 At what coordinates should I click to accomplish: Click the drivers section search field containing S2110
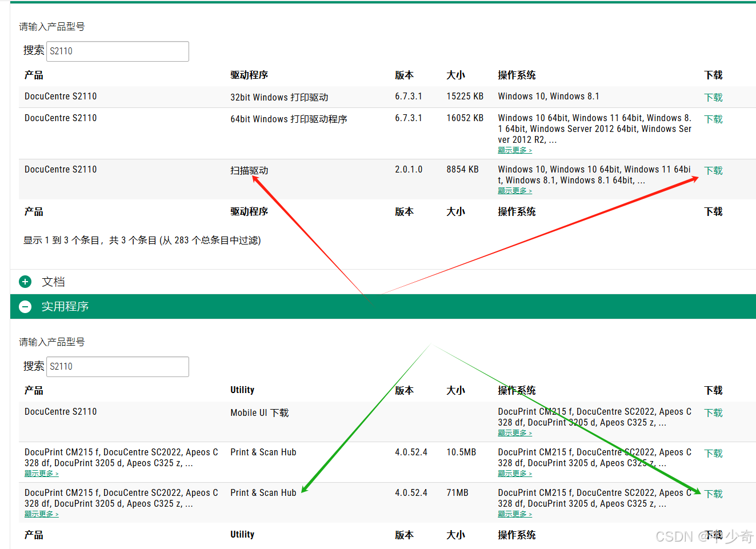117,51
